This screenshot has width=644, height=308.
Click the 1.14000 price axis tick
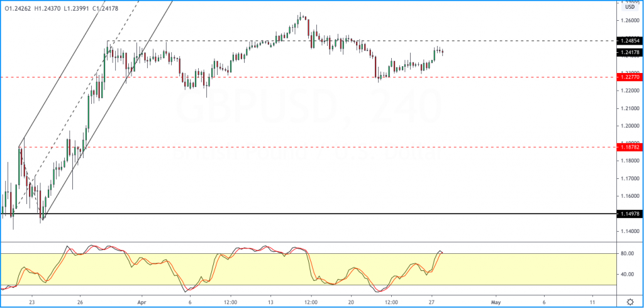click(x=630, y=232)
